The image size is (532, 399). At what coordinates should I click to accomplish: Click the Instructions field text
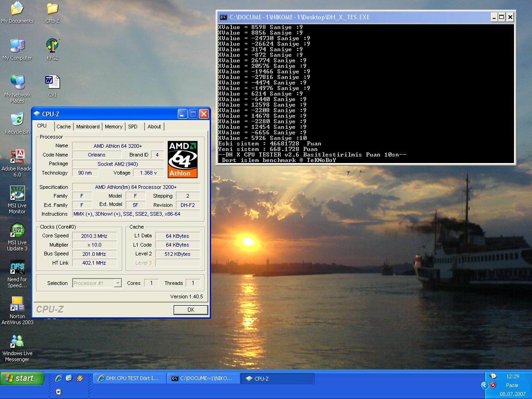point(136,214)
